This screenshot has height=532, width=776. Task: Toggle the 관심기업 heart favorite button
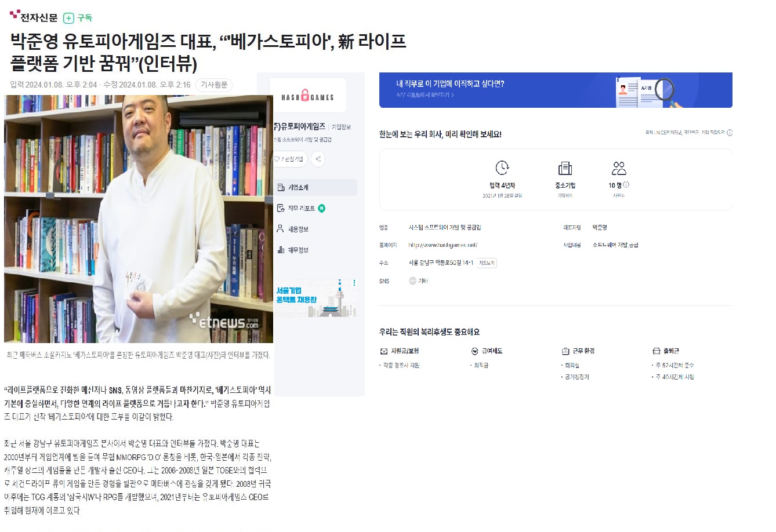(290, 159)
